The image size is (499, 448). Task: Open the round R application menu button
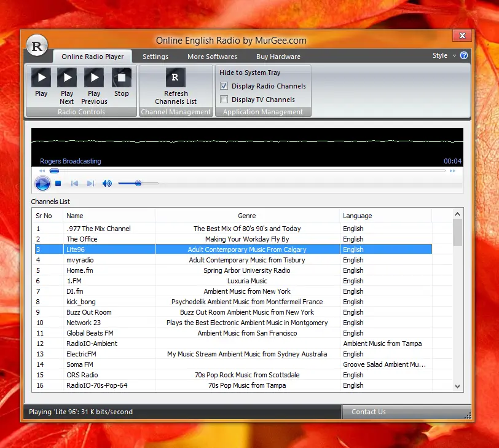[x=37, y=46]
